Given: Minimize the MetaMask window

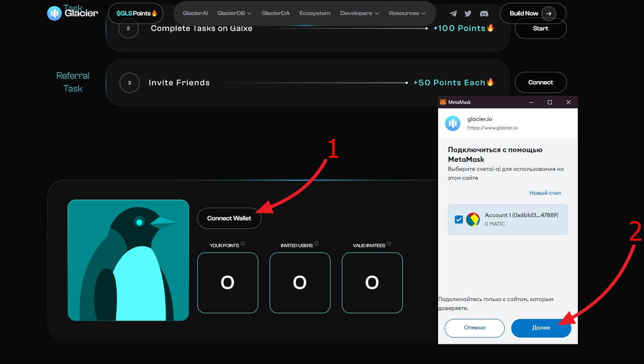Looking at the screenshot, I should (x=531, y=102).
